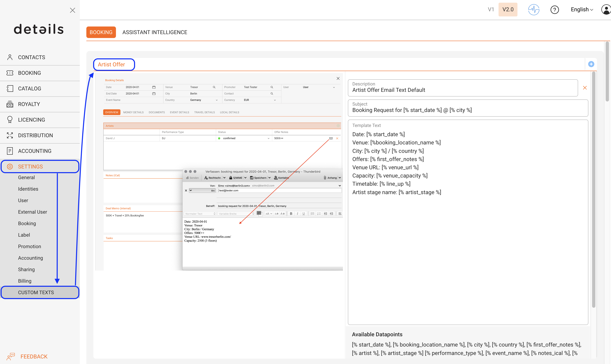This screenshot has height=364, width=611.
Task: Open CUSTOM TEXTS settings
Action: 40,293
